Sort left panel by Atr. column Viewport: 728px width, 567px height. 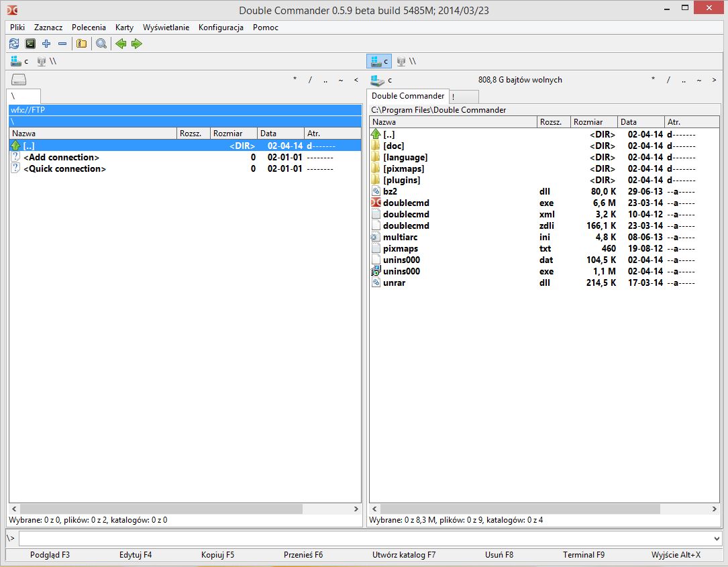pos(332,134)
